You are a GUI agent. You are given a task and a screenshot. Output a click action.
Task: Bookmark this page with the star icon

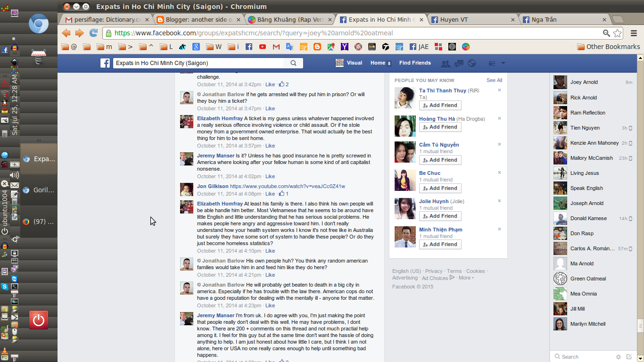[x=617, y=33]
